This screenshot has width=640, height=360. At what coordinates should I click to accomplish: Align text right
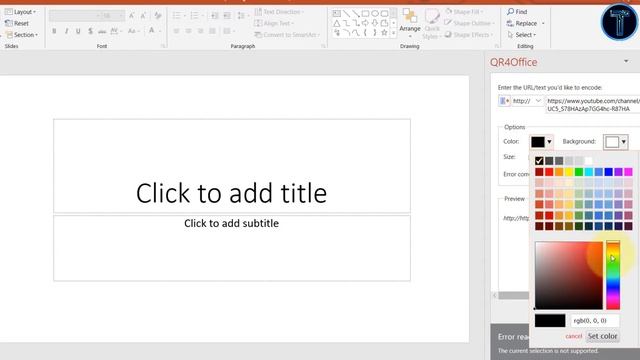pyautogui.click(x=200, y=31)
